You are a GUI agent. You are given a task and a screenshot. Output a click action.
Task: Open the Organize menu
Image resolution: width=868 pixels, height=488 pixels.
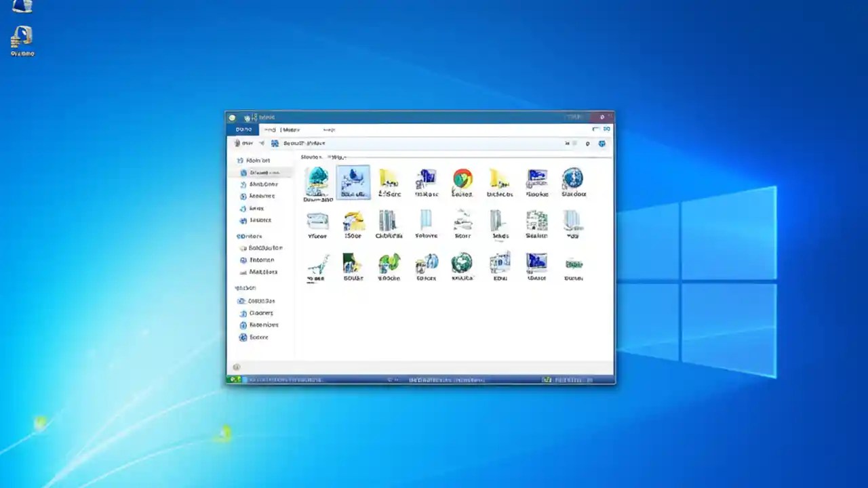click(x=243, y=129)
